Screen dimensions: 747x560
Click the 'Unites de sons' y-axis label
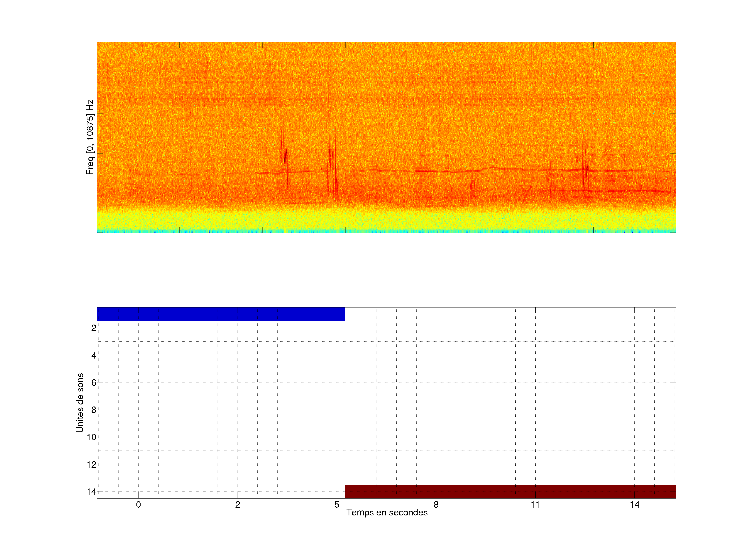pos(80,403)
